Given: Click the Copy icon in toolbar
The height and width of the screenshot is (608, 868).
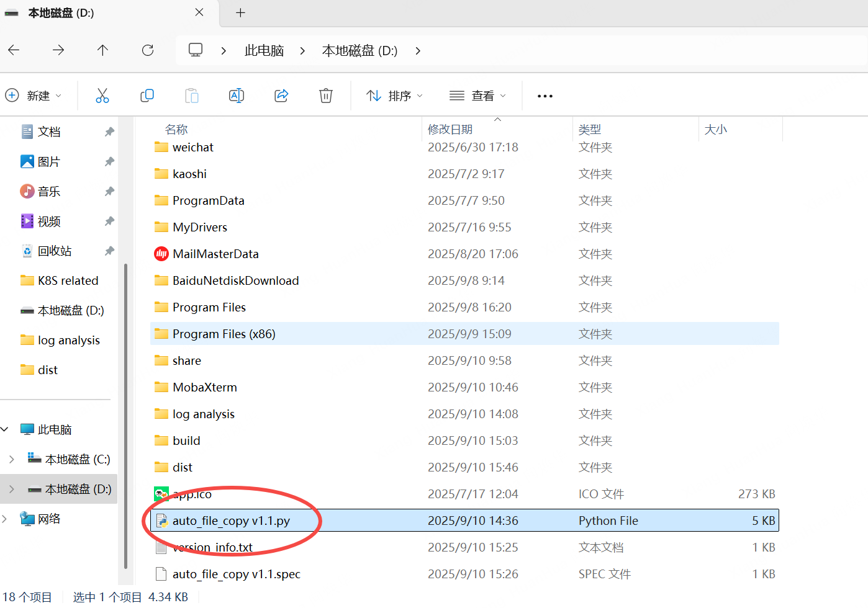Looking at the screenshot, I should tap(147, 96).
